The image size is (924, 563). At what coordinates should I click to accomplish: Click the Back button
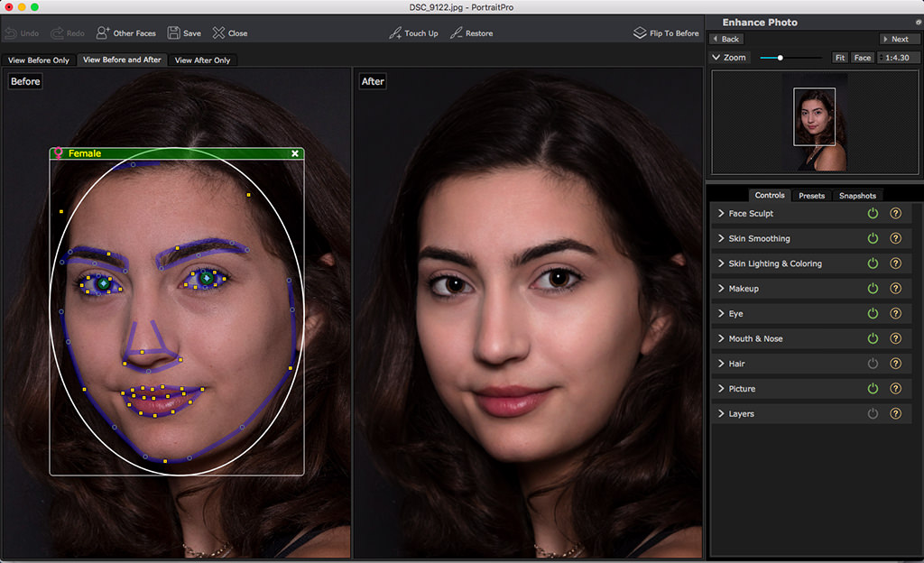coord(726,39)
